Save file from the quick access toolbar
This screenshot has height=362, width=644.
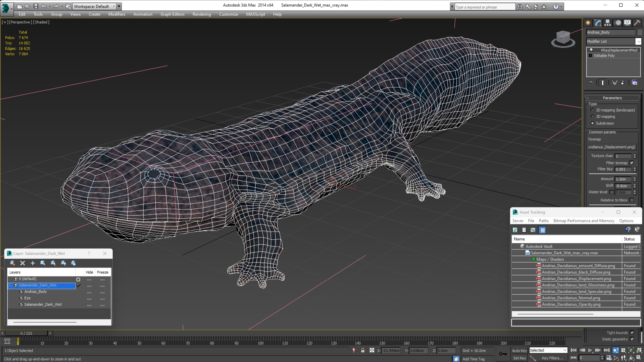[36, 6]
